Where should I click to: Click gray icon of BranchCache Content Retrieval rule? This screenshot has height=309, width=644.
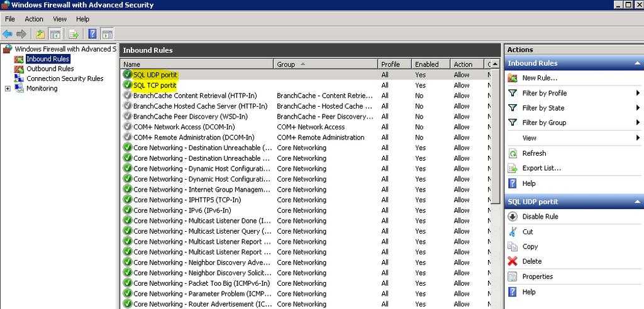pyautogui.click(x=128, y=95)
